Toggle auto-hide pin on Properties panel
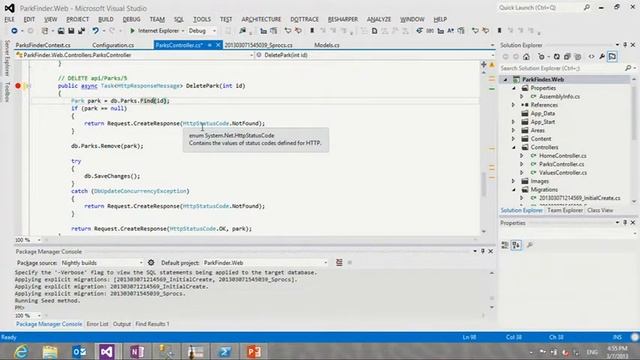Screen dimensions: 640x360 (625, 222)
